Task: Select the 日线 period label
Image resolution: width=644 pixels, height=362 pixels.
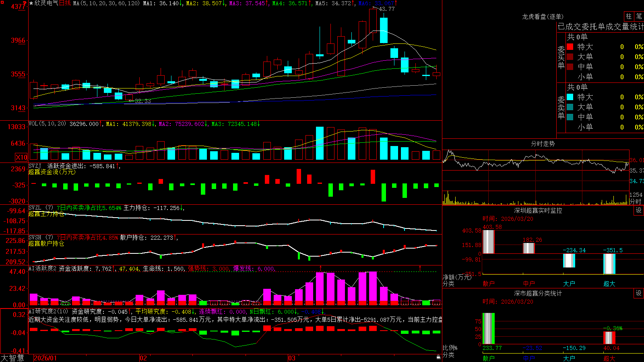Action: [65, 3]
